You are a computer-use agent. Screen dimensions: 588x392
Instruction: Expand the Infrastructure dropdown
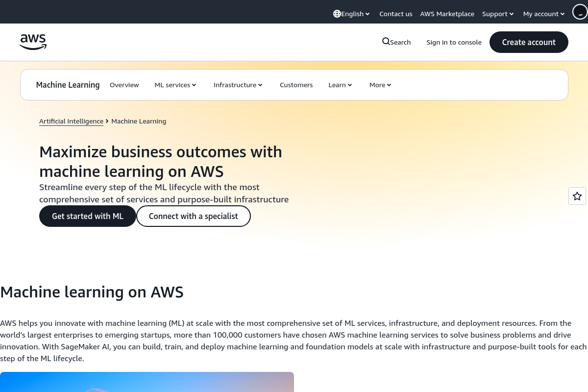pos(238,85)
